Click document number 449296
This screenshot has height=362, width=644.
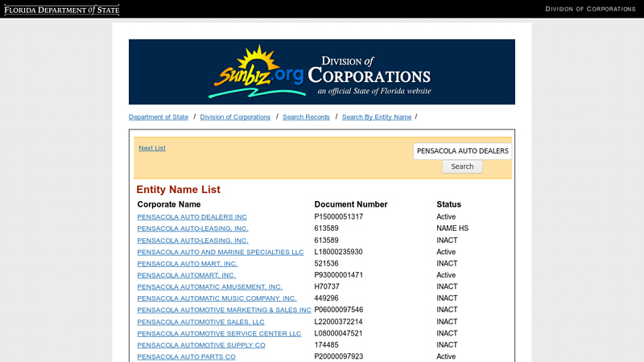point(327,298)
